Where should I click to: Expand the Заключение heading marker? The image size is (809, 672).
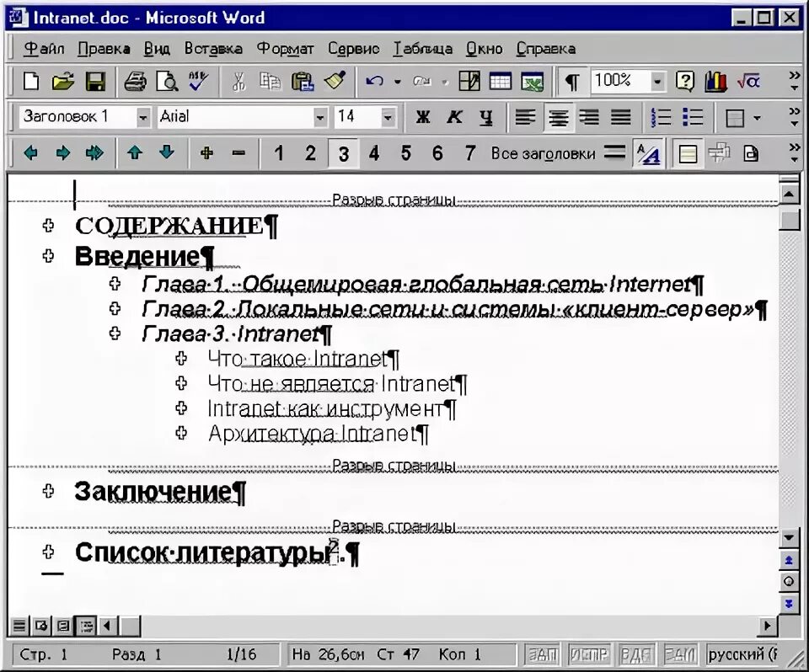[49, 491]
